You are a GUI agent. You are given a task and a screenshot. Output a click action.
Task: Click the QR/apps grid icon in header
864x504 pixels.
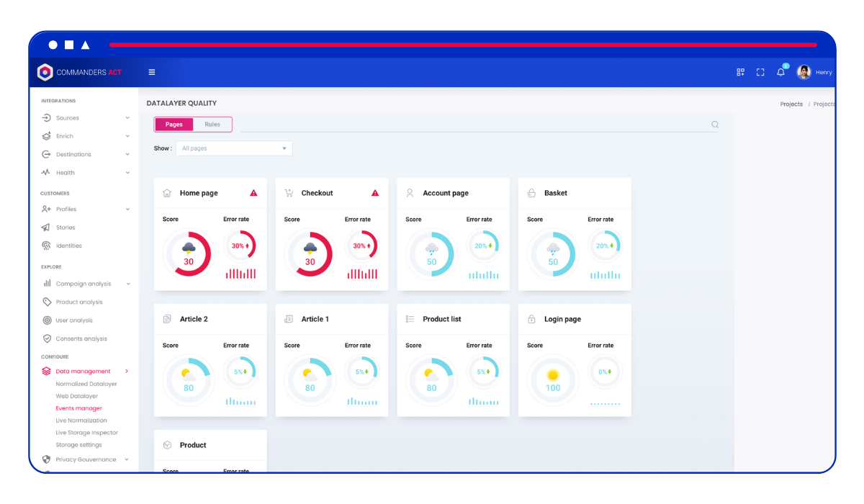740,72
